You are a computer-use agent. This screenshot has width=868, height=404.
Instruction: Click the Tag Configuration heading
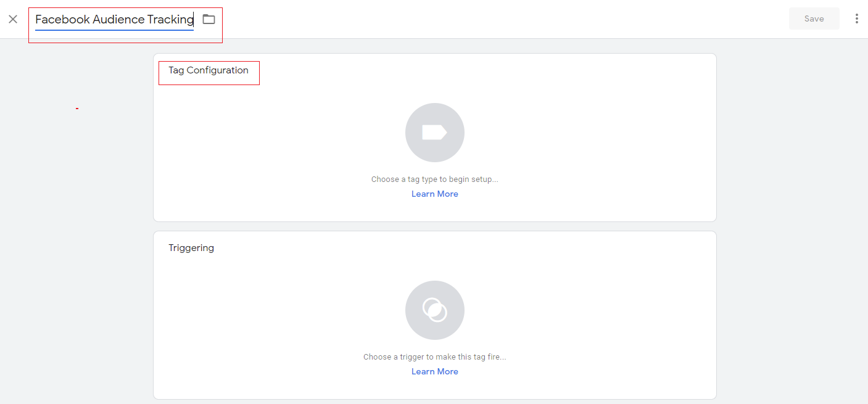(209, 70)
